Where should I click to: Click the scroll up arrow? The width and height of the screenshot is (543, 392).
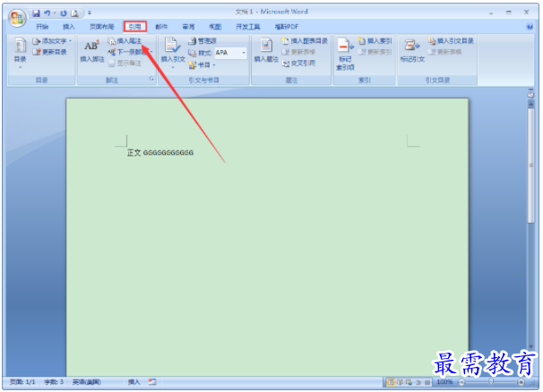point(530,104)
